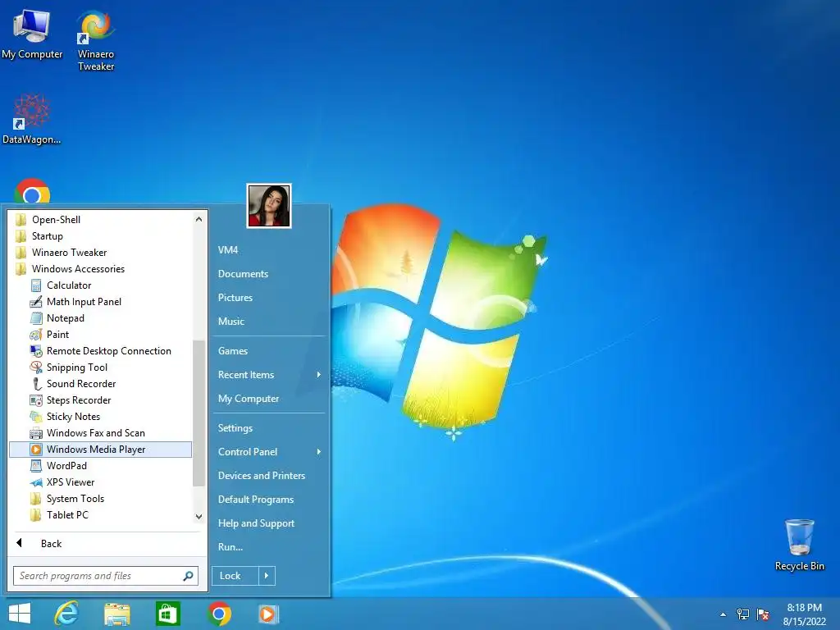Click the Media Player taskbar icon

[268, 614]
